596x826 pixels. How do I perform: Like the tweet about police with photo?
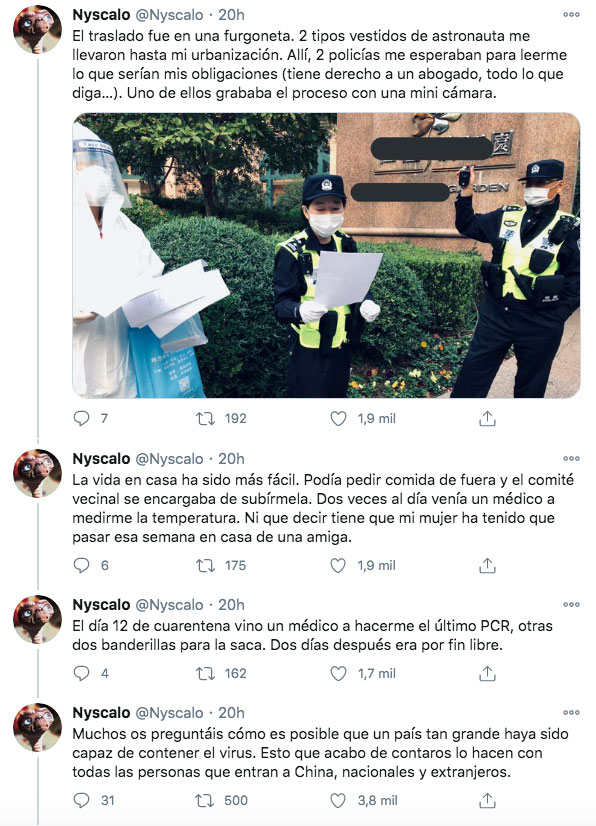tap(338, 419)
